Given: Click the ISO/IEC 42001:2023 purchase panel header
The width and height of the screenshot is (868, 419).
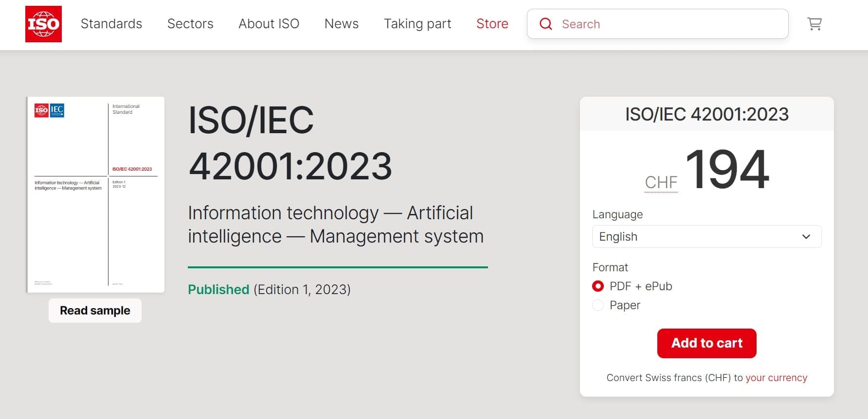Looking at the screenshot, I should pyautogui.click(x=706, y=114).
